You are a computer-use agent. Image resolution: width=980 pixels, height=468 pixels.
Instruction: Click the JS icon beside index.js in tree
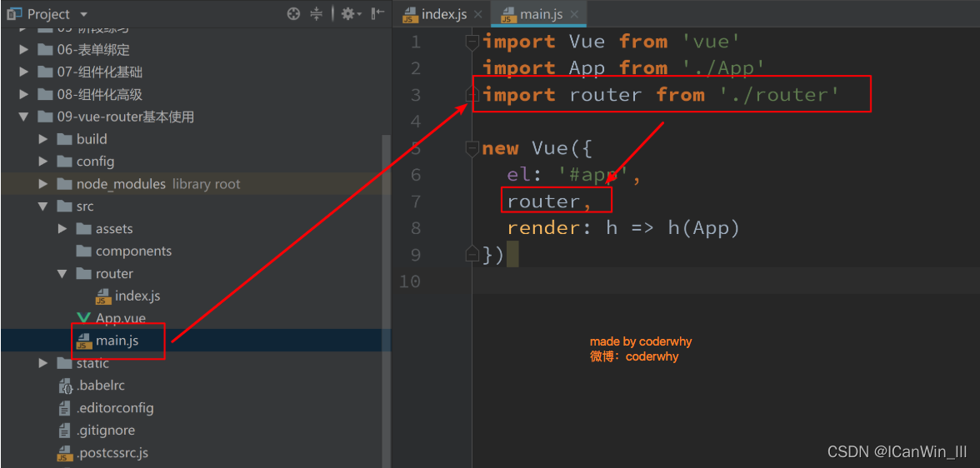point(103,296)
